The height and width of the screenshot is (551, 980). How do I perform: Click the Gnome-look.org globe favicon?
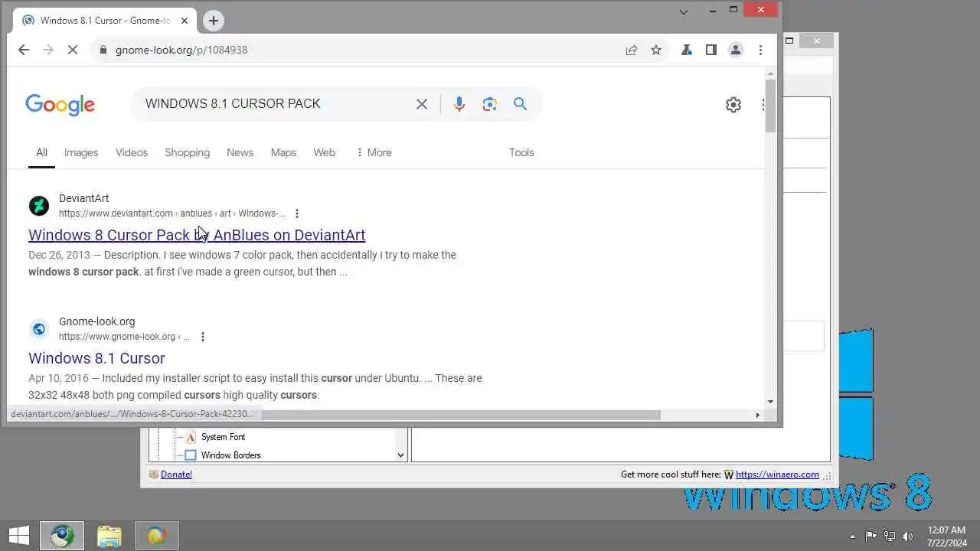click(39, 329)
